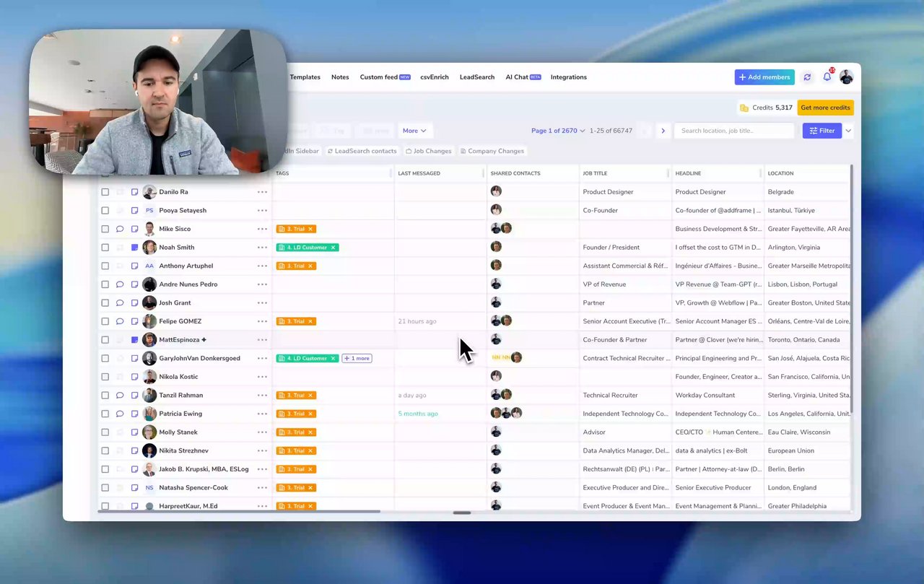Viewport: 924px width, 584px height.
Task: Select checkbox for GaryJohnVan Donkersgoed
Action: click(105, 358)
